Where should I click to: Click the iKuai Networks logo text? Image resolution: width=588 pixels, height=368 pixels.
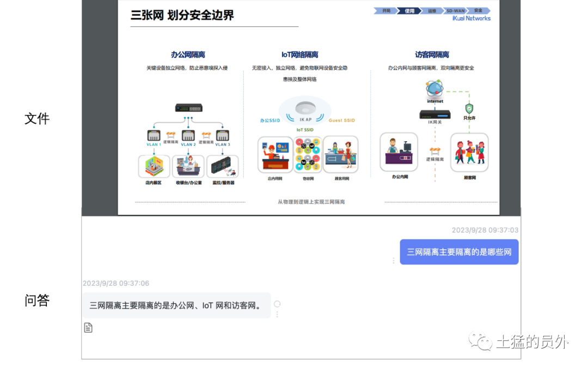[471, 19]
